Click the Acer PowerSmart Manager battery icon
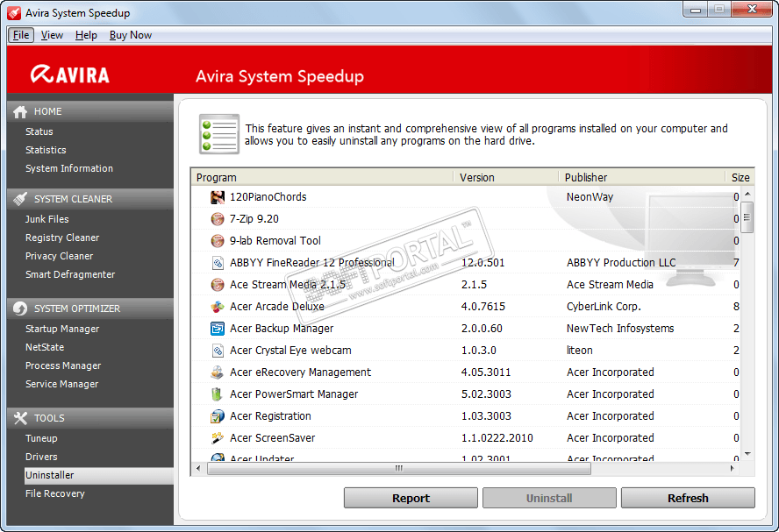The height and width of the screenshot is (532, 779). (x=217, y=394)
